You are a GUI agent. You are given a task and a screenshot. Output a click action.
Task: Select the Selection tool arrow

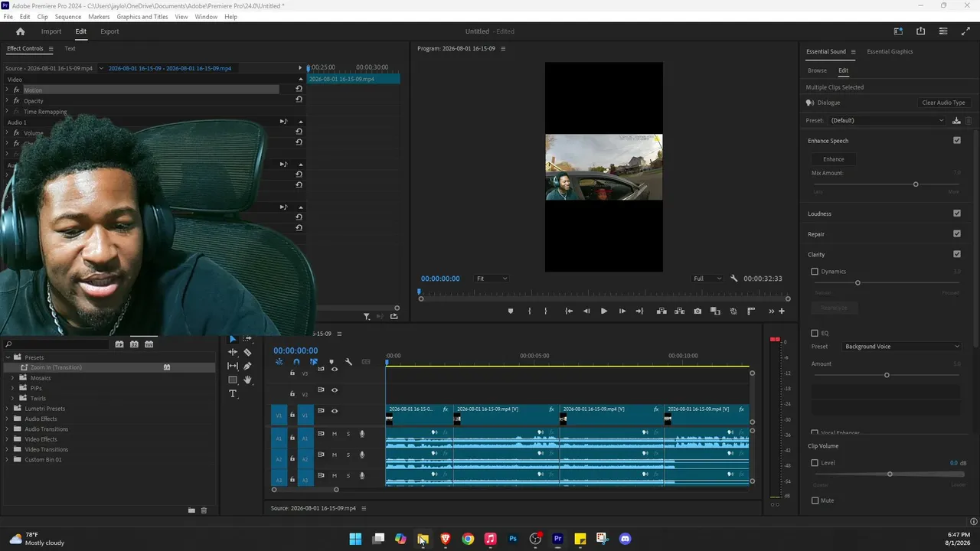tap(233, 339)
